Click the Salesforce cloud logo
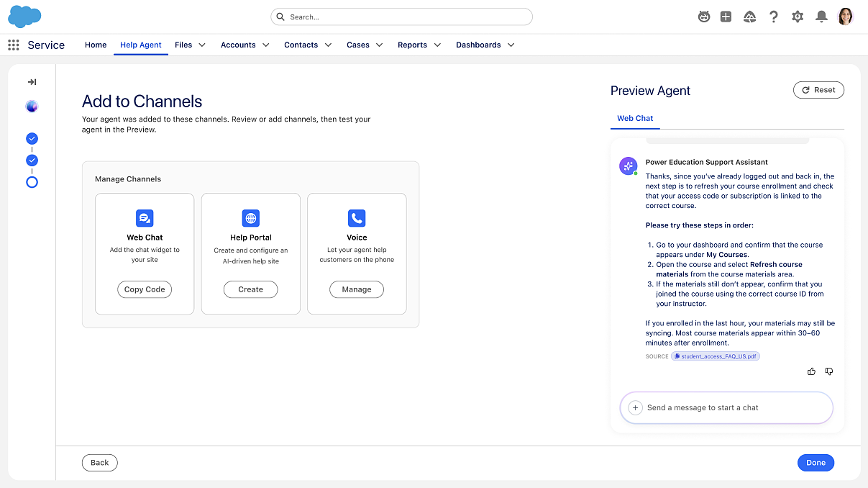The width and height of the screenshot is (868, 488). pyautogui.click(x=24, y=16)
